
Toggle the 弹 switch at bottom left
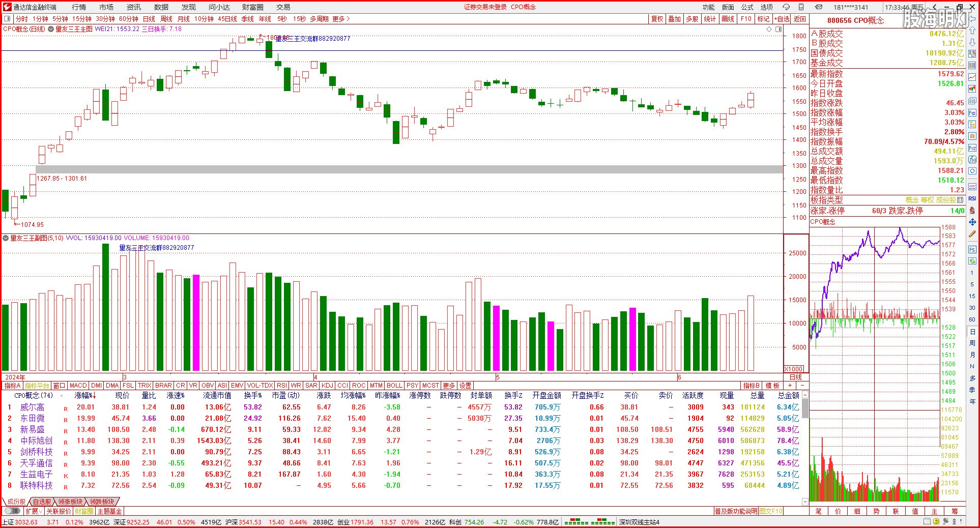coord(13,511)
